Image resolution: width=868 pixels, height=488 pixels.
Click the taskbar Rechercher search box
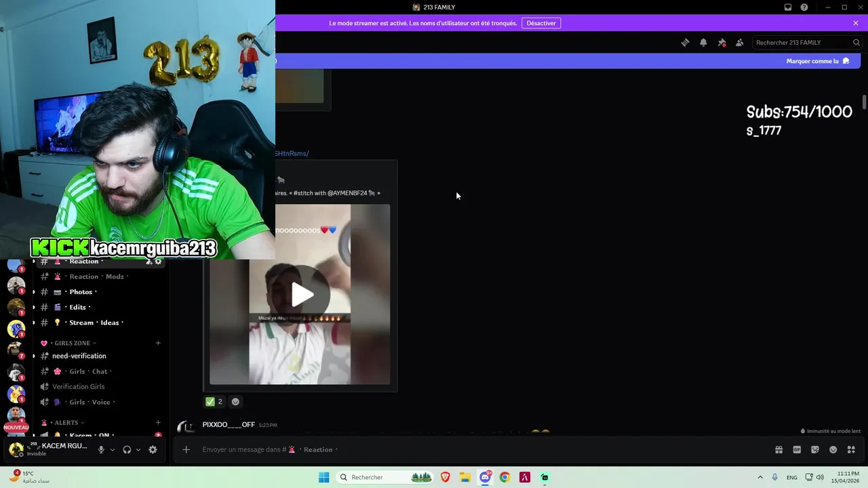point(385,477)
